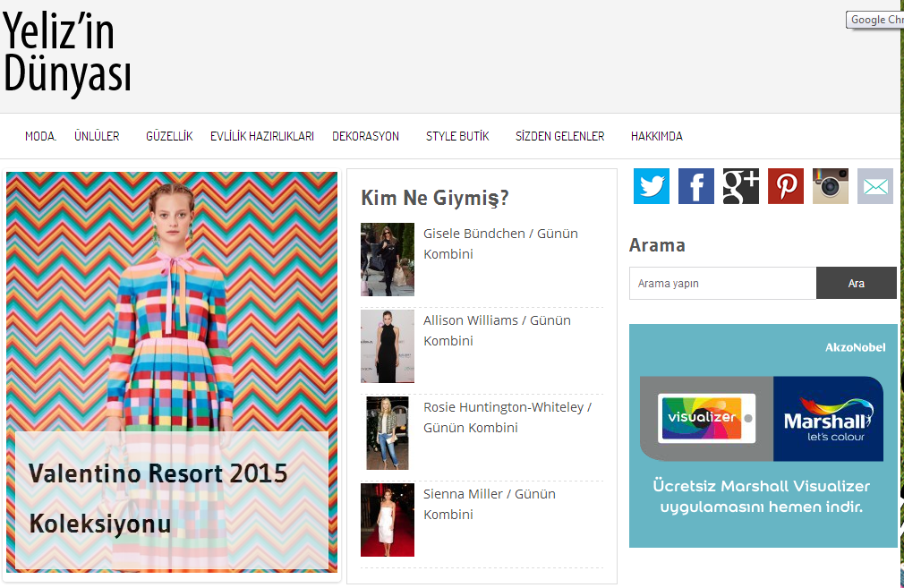Focus the Arama yapın search field
The height and width of the screenshot is (588, 904).
(722, 283)
